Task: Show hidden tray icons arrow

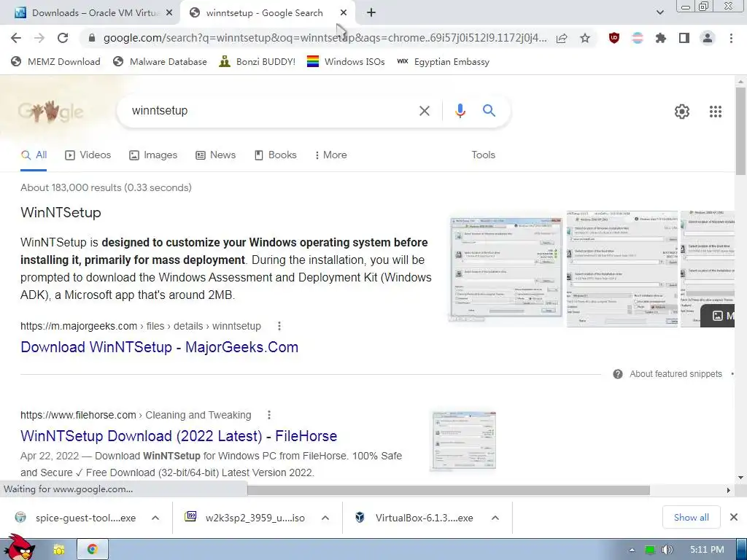Action: click(632, 550)
